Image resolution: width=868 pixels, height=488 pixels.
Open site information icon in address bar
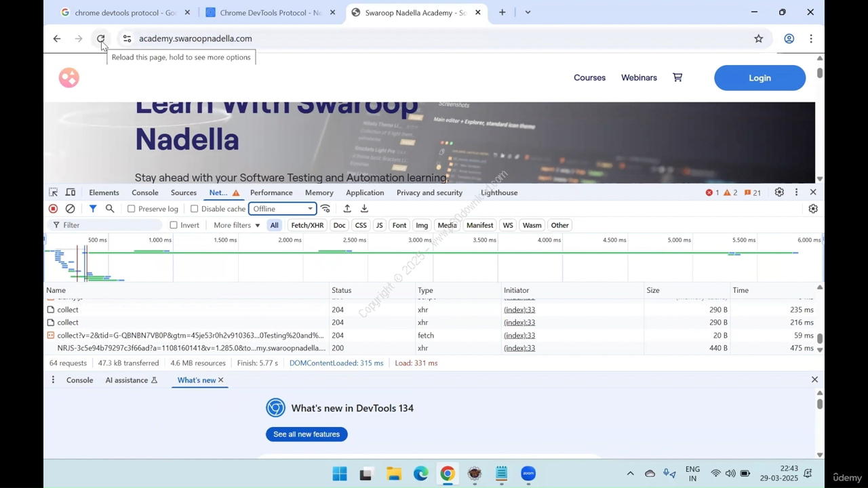[x=127, y=39]
